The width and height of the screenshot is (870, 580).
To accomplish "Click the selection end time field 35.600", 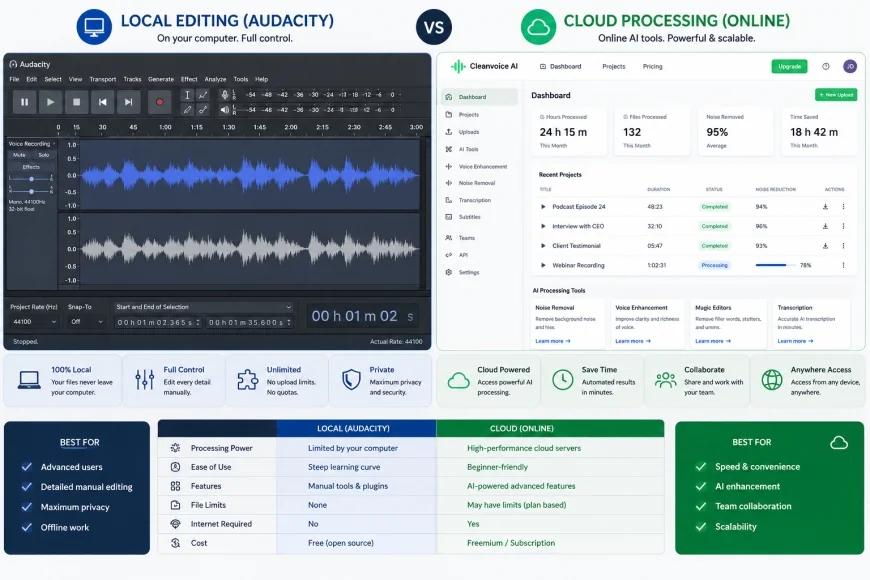I will 249,322.
